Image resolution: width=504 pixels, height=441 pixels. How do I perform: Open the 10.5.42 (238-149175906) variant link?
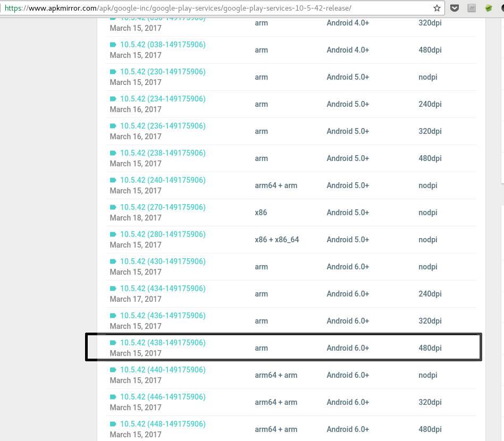(163, 153)
